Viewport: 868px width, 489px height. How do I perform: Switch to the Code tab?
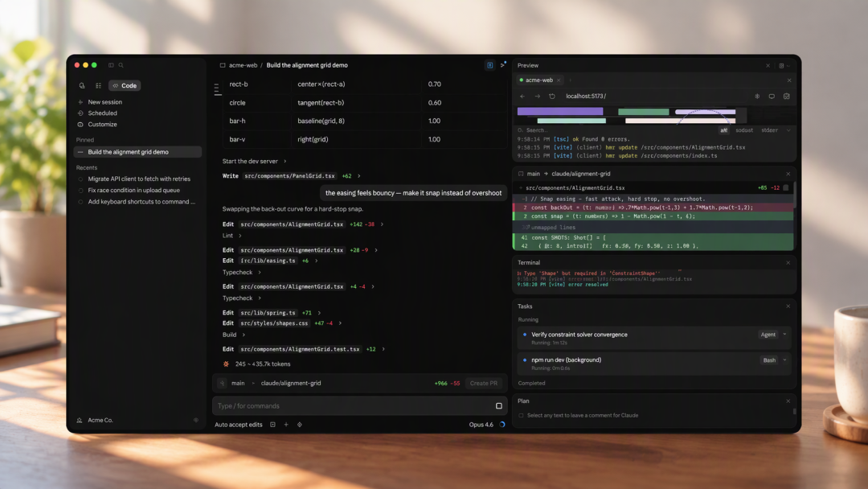coord(125,86)
